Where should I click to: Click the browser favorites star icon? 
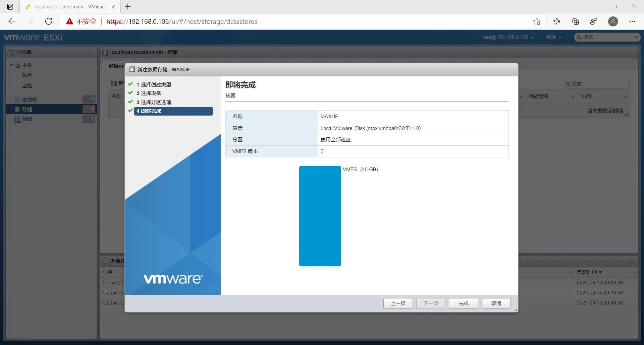556,21
